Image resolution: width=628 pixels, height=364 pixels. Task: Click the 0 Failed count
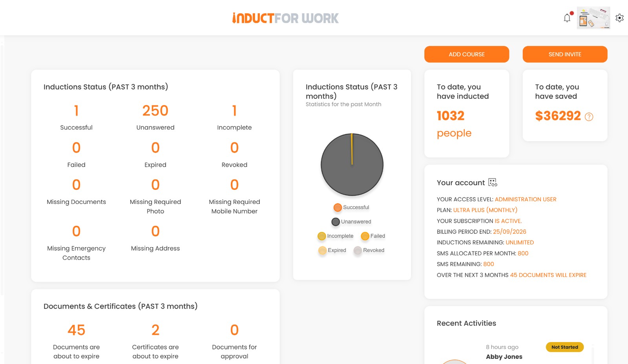pyautogui.click(x=77, y=148)
